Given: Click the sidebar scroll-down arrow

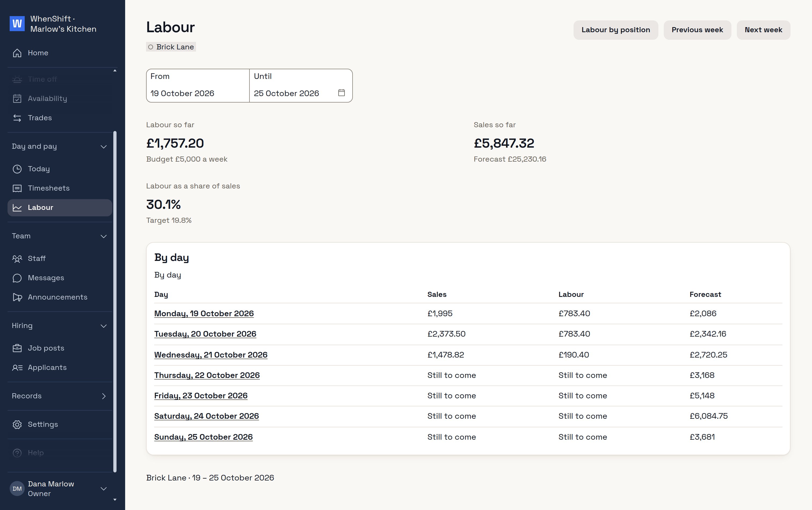Looking at the screenshot, I should coord(115,500).
